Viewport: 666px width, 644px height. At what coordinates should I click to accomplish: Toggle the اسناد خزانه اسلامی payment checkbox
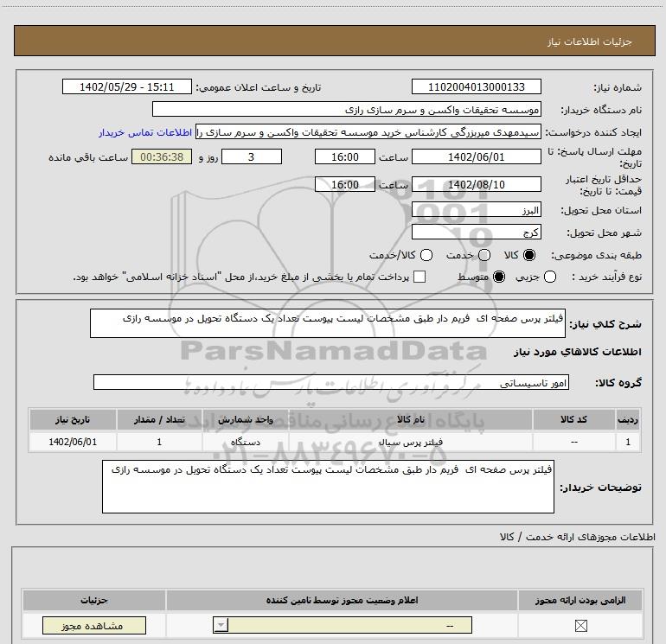[x=419, y=277]
